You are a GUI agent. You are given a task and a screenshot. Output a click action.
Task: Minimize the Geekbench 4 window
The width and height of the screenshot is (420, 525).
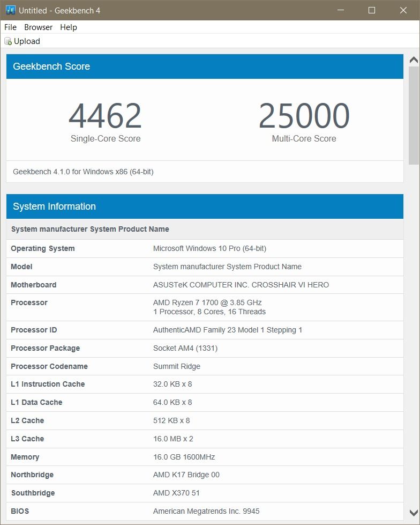tap(340, 10)
